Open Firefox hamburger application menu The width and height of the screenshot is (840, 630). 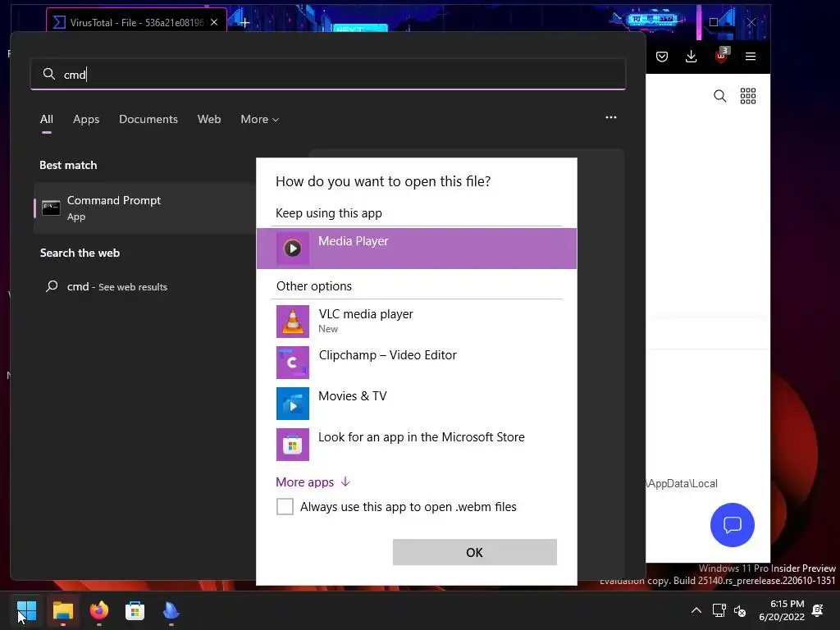(751, 57)
